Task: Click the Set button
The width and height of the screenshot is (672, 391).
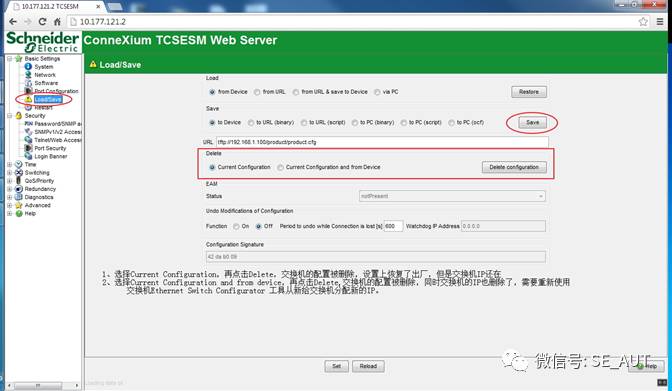Action: (x=336, y=366)
